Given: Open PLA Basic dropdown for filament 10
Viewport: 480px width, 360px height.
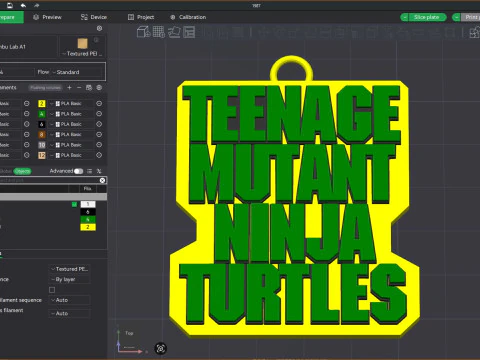Looking at the screenshot, I should [71, 145].
